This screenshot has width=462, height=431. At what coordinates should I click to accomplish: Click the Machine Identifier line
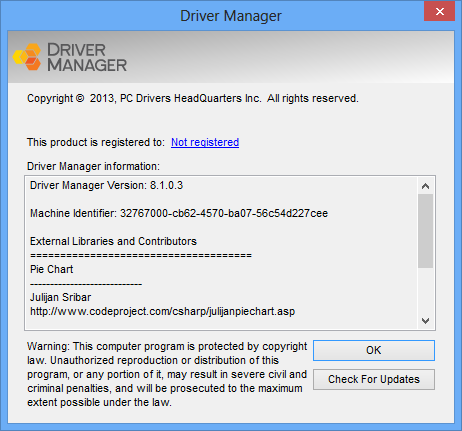pyautogui.click(x=179, y=213)
